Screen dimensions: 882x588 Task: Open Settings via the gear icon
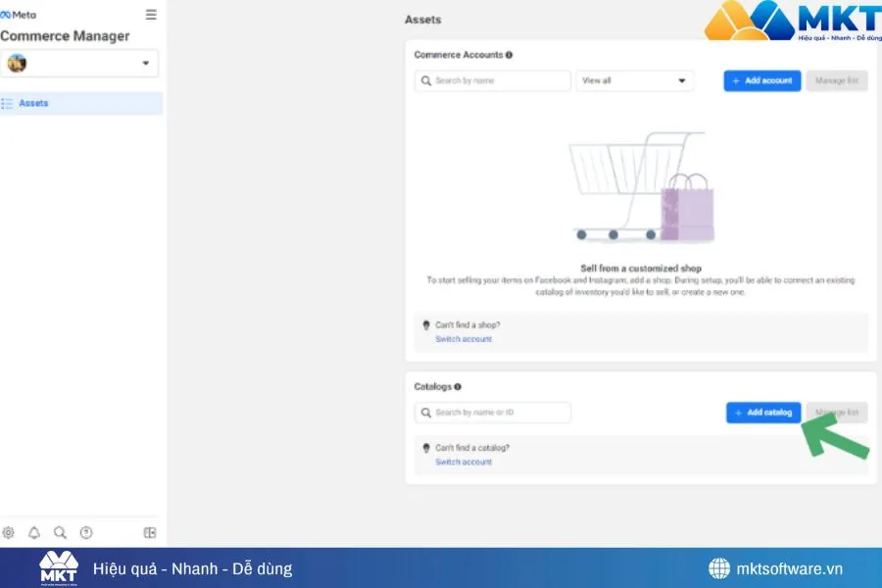click(9, 532)
